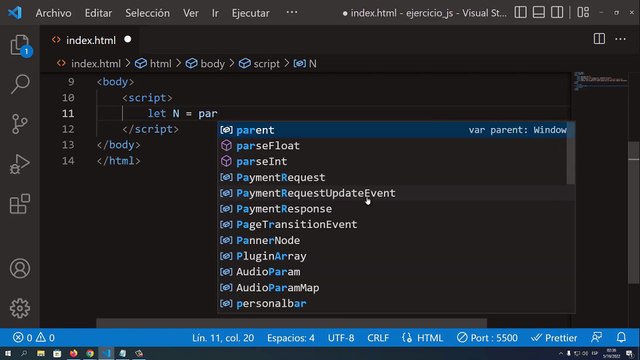Select the personalbar suggestion
Viewport: 640px width, 360px height.
[396, 304]
